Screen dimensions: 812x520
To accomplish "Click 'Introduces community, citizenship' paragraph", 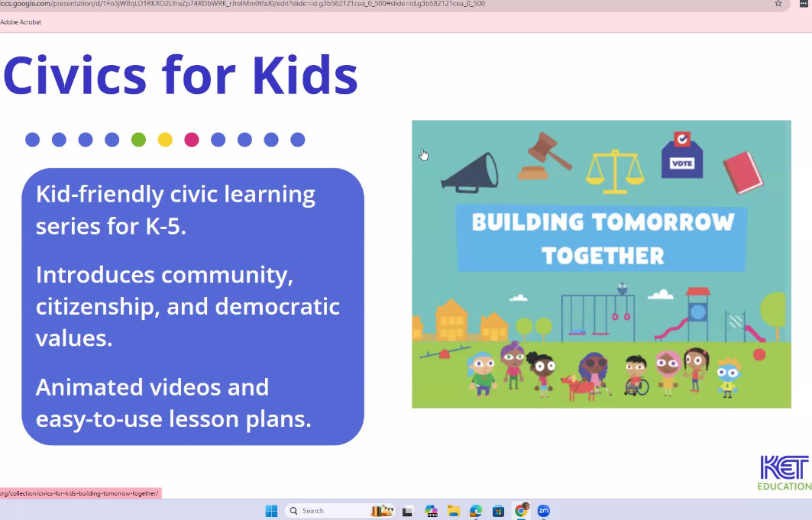I will (x=187, y=306).
